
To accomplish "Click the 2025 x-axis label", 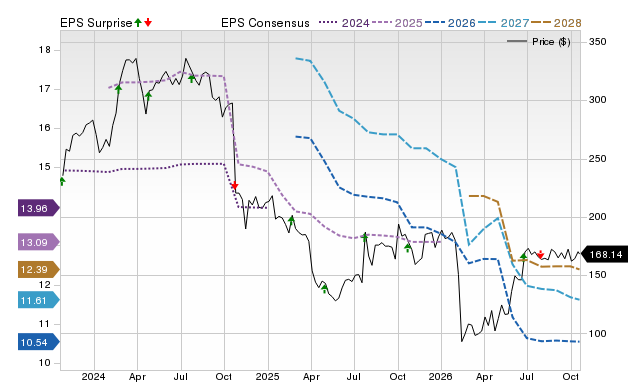I will tap(267, 376).
